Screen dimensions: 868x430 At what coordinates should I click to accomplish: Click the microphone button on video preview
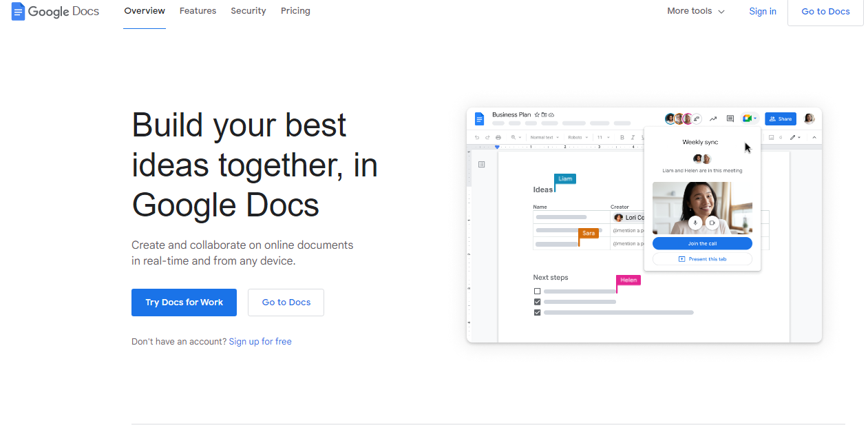tap(695, 223)
